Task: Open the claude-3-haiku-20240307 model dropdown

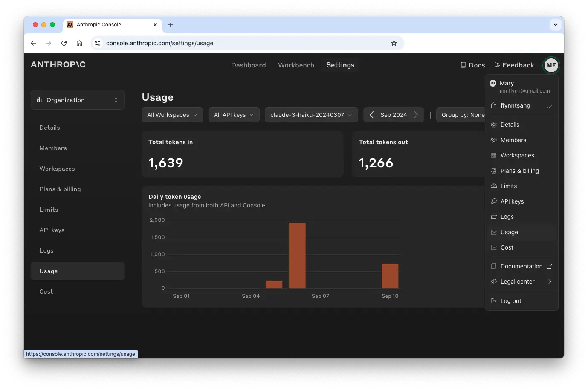Action: (311, 115)
